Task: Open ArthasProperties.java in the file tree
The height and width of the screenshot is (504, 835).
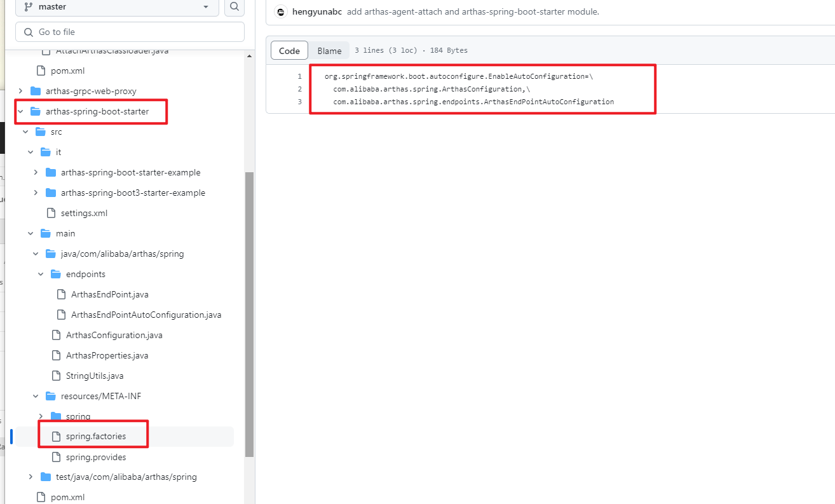Action: click(107, 355)
